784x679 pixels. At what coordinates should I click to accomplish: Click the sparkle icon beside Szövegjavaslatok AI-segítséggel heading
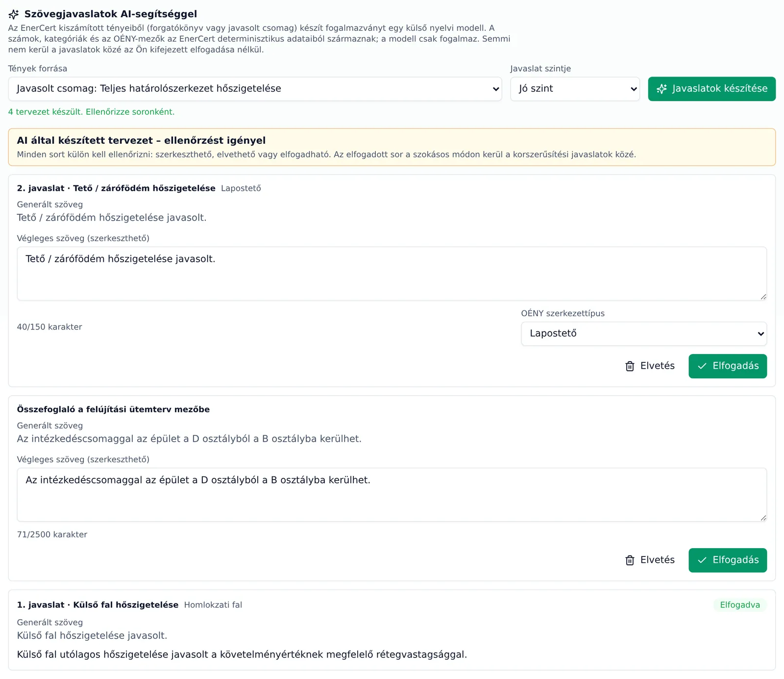(14, 14)
